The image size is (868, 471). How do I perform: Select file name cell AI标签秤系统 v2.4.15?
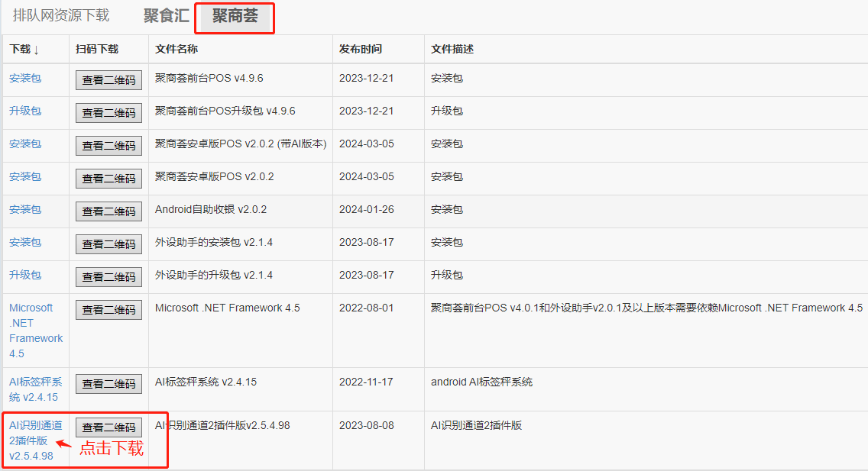click(206, 382)
